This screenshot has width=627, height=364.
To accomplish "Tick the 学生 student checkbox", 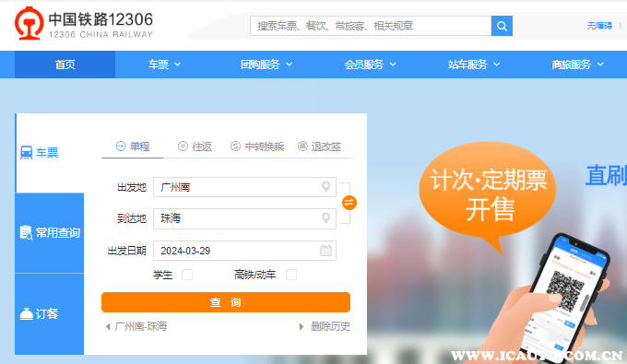I will [187, 275].
